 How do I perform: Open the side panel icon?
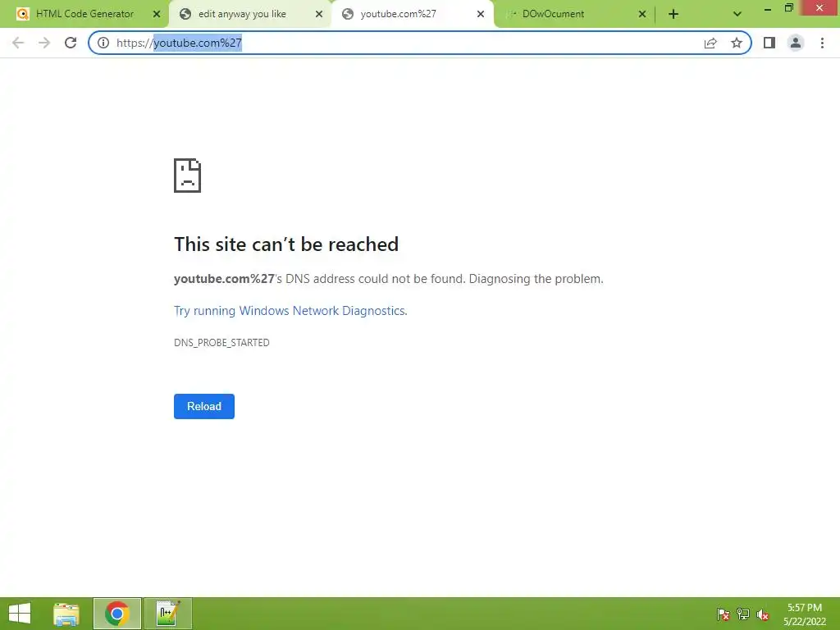pos(769,43)
